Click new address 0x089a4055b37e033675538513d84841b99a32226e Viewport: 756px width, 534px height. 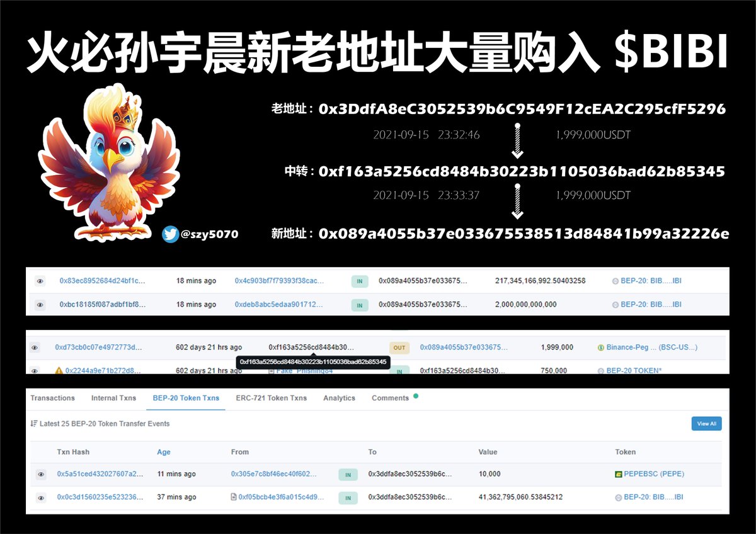[524, 234]
